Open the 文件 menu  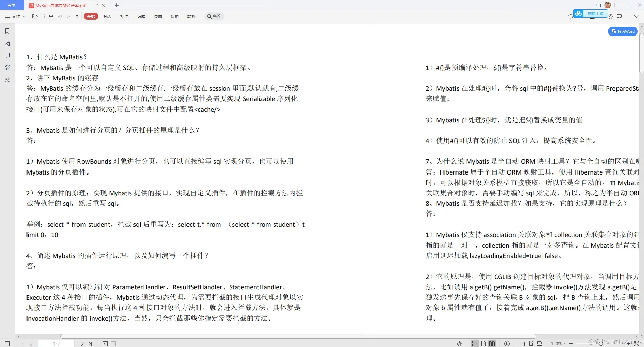click(x=13, y=16)
